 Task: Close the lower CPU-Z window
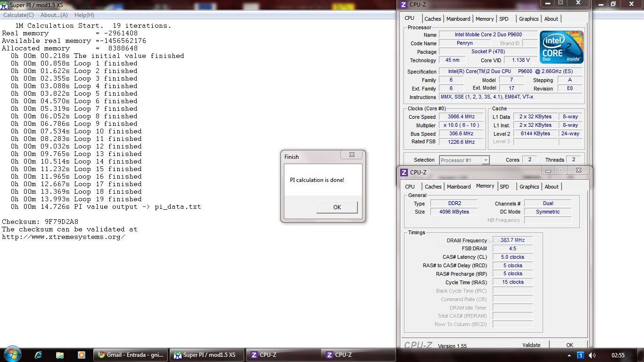578,171
